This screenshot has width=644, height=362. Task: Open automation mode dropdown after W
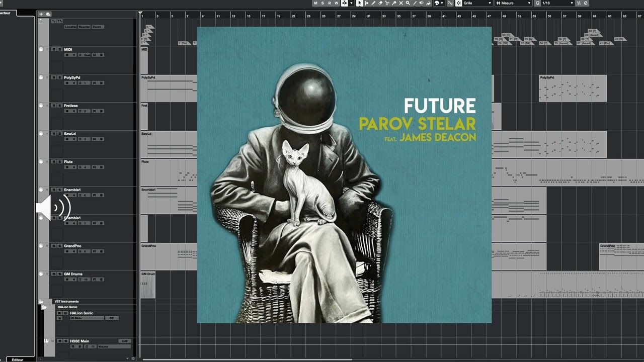[x=351, y=3]
